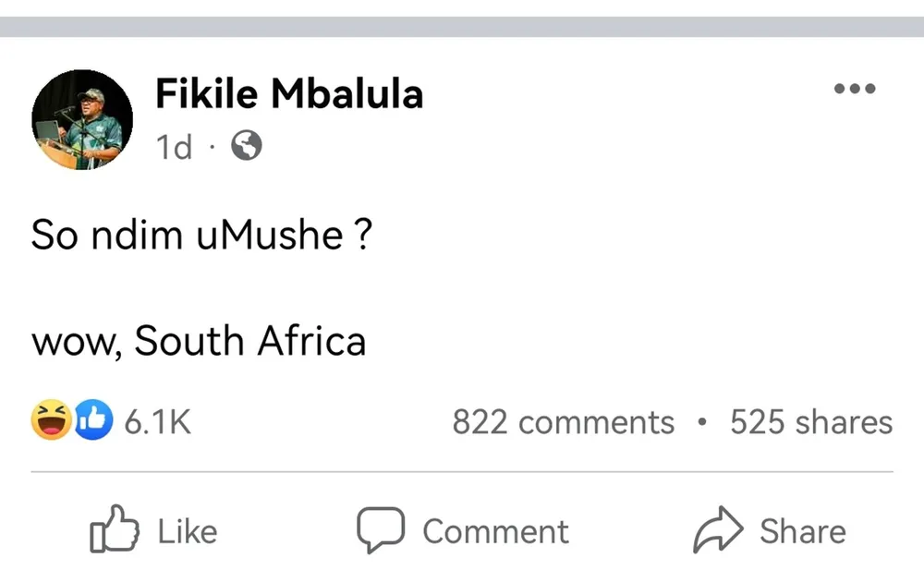Viewport: 924px width, 570px height.
Task: Click the dot separator between comments and shares
Action: (x=703, y=423)
